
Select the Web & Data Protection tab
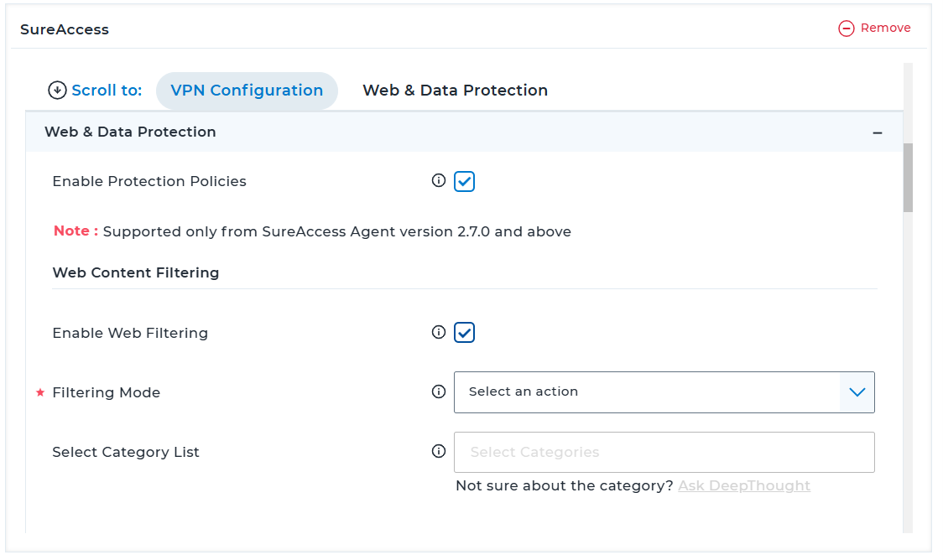pyautogui.click(x=456, y=91)
